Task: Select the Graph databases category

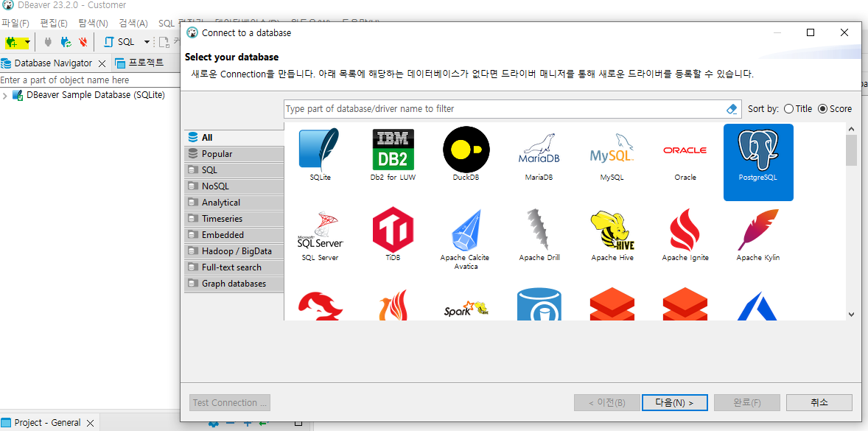Action: point(234,283)
